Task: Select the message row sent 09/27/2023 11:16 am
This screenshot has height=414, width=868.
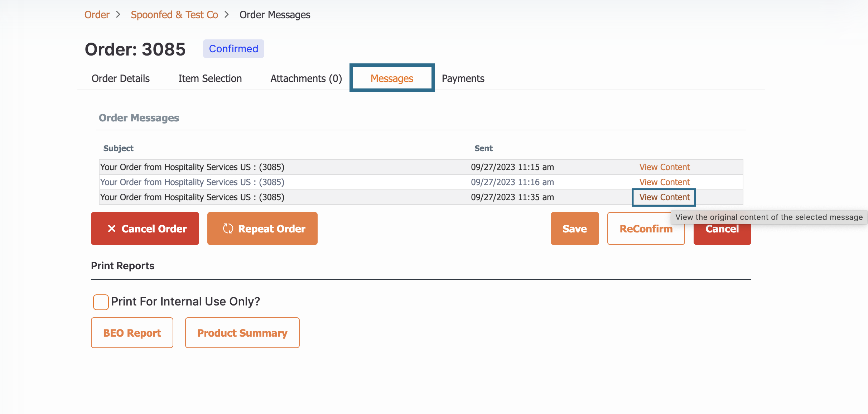Action: tap(421, 182)
